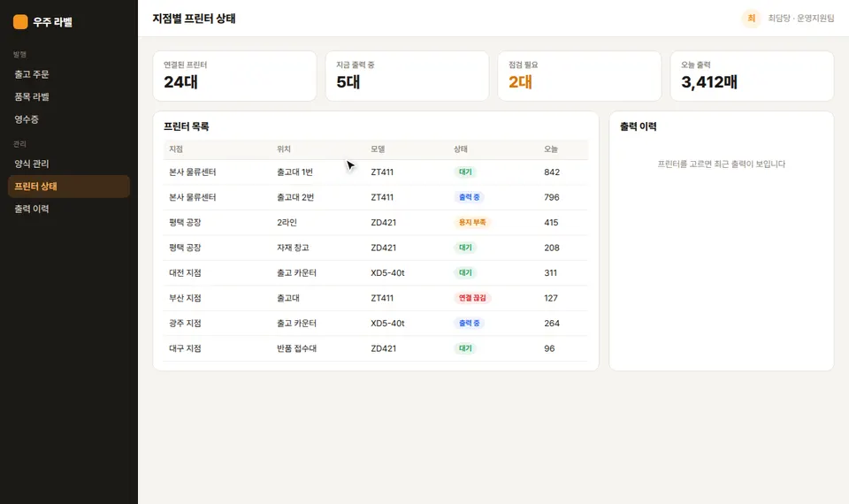Click the 출고 카운터 cell in 대전 지점 row
Viewport: 849px width, 504px height.
(x=297, y=273)
